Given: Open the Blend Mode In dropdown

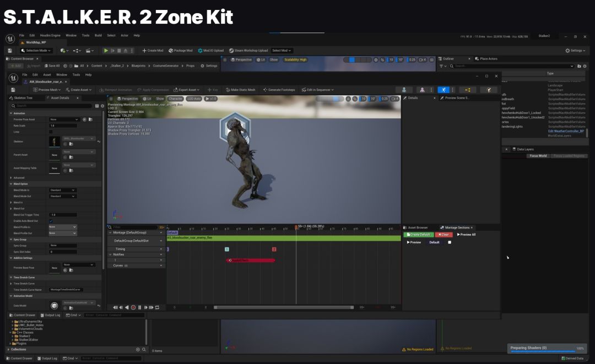Looking at the screenshot, I should pos(62,190).
